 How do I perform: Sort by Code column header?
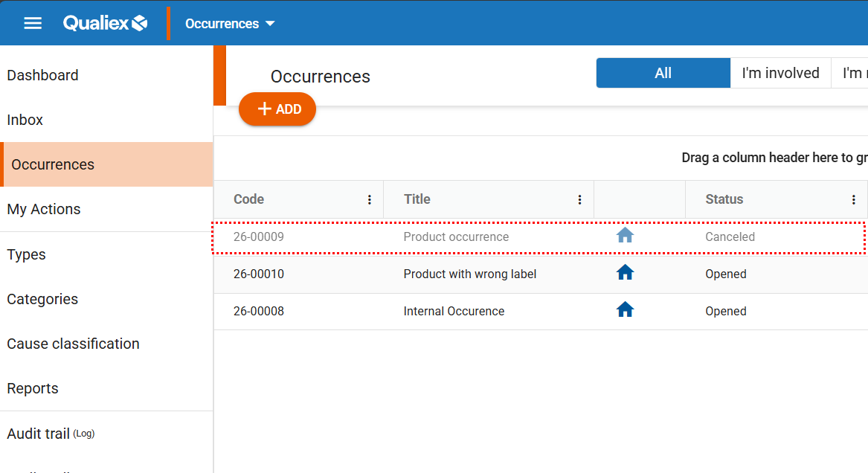point(249,199)
